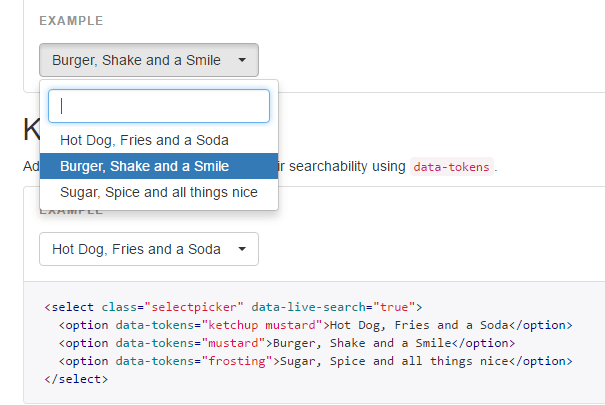
Task: Click the caret arrow on Burger dropdown
Action: point(242,60)
